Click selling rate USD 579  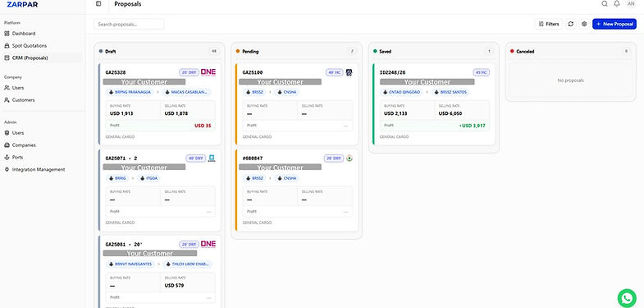point(174,285)
